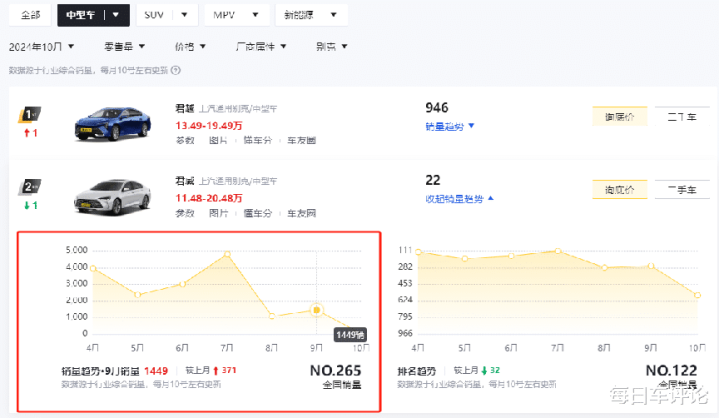The width and height of the screenshot is (719, 418).
Task: Open 车友圈 link for 君越
Action: (302, 140)
